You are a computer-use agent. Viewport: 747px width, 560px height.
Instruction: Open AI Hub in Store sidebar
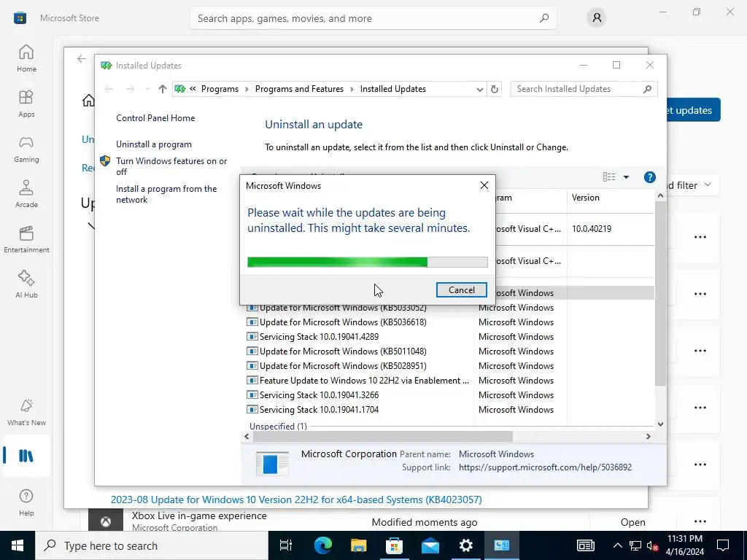coord(26,285)
